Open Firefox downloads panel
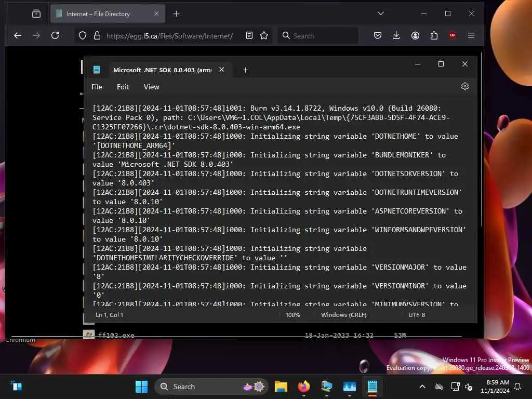The width and height of the screenshot is (532, 399). pyautogui.click(x=396, y=35)
